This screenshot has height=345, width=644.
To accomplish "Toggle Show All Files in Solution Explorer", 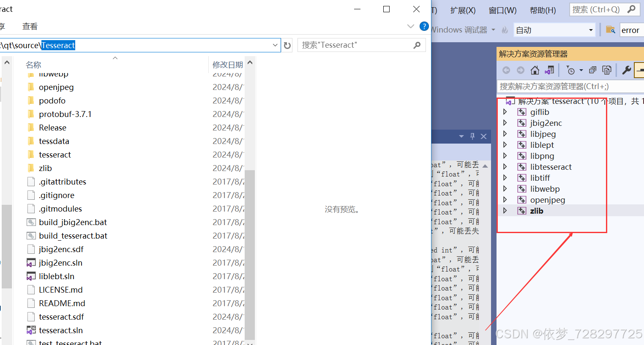I will click(x=607, y=70).
